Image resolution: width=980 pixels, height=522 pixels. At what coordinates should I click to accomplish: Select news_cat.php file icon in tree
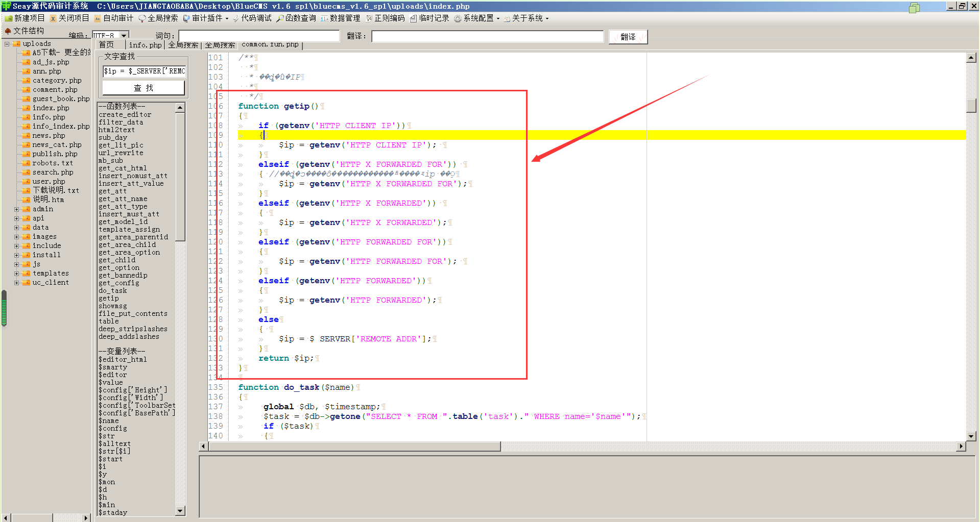(x=26, y=145)
